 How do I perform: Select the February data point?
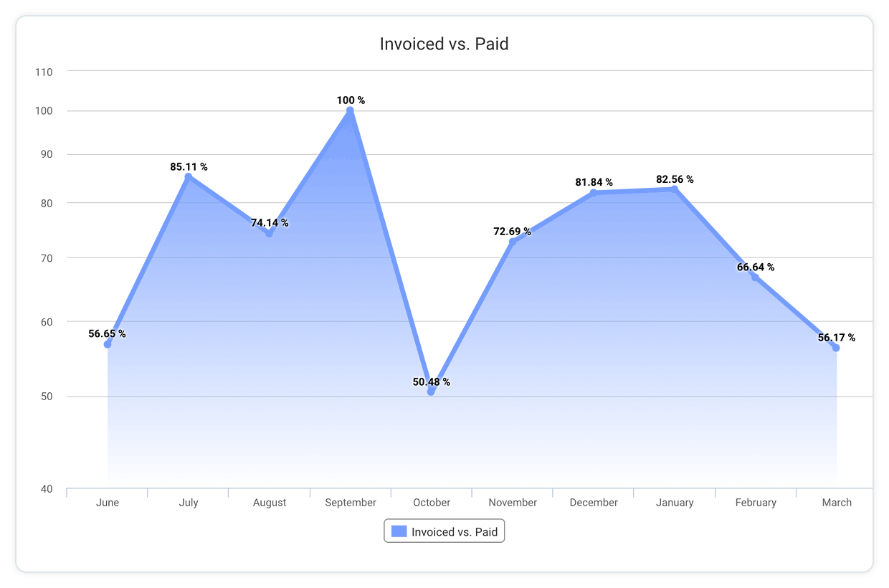(x=755, y=278)
